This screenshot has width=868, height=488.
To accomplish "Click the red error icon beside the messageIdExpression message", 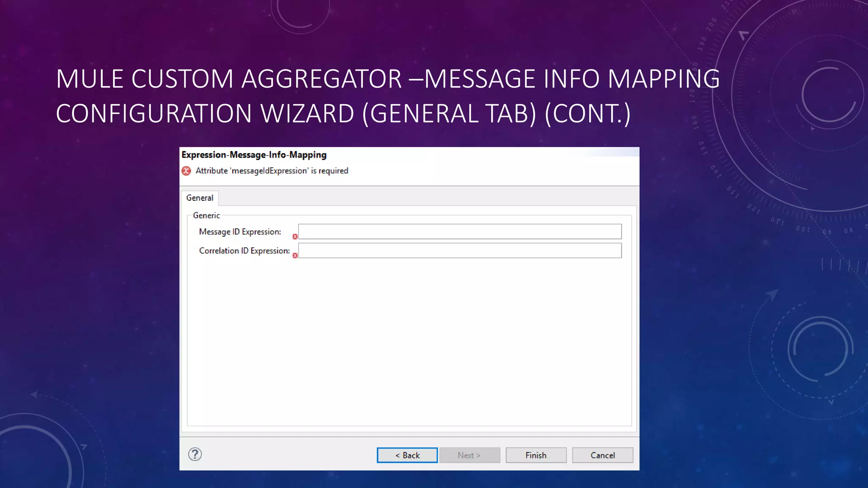I will pos(186,171).
